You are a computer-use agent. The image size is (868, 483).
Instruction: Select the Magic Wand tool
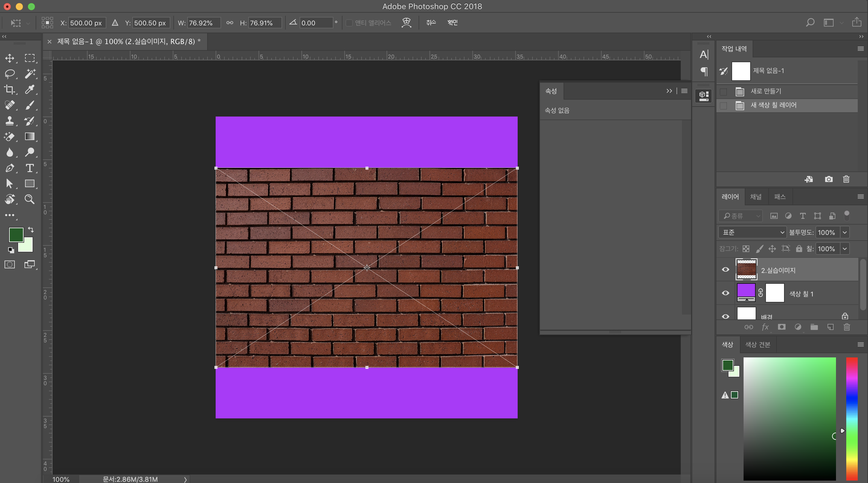coord(30,74)
